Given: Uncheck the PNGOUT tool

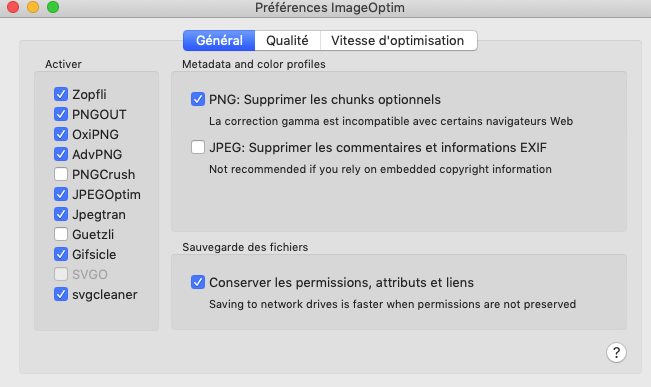Looking at the screenshot, I should pyautogui.click(x=61, y=114).
